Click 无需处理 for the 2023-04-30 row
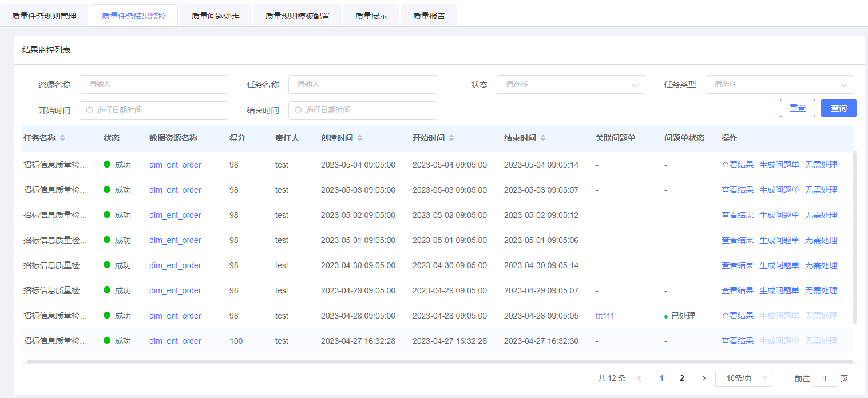 (x=821, y=265)
